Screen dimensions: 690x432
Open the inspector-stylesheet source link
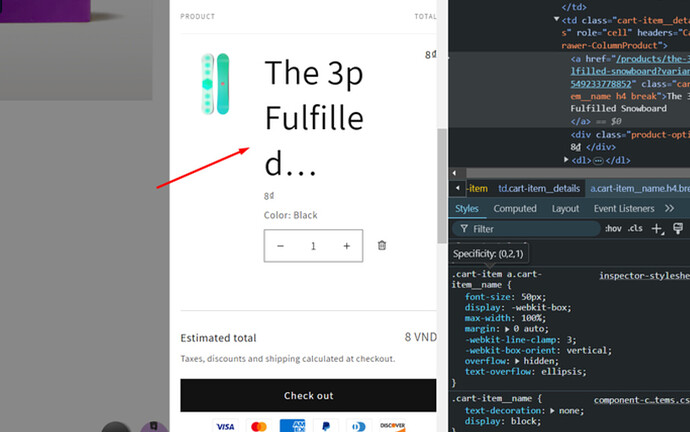point(644,275)
